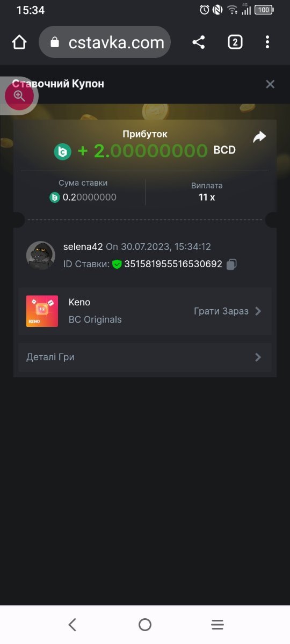Tap the BCD coin icon next to the profit

point(63,152)
